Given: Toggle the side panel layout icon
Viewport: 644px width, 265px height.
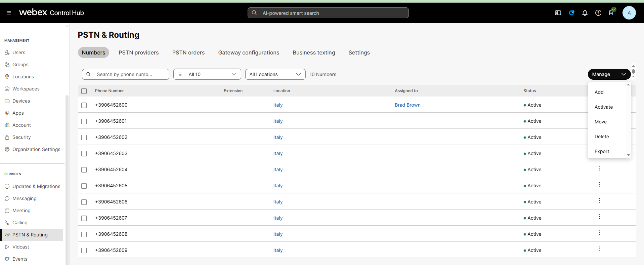Looking at the screenshot, I should [558, 13].
